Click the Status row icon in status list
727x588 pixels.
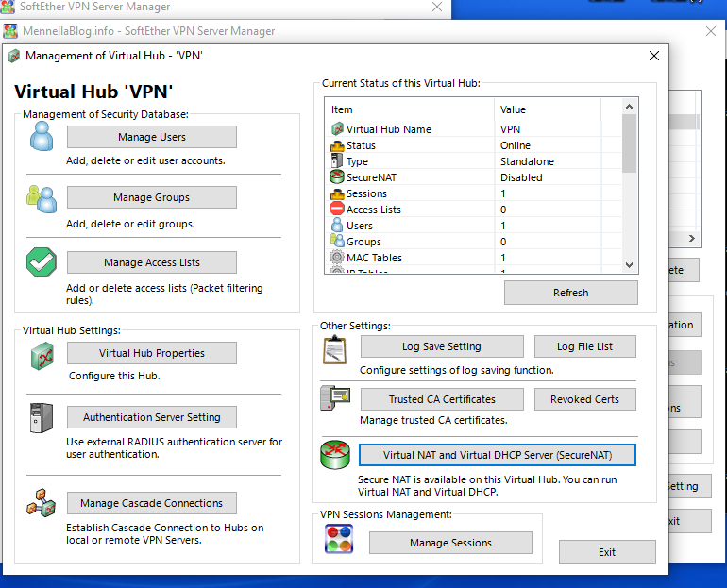click(x=337, y=145)
